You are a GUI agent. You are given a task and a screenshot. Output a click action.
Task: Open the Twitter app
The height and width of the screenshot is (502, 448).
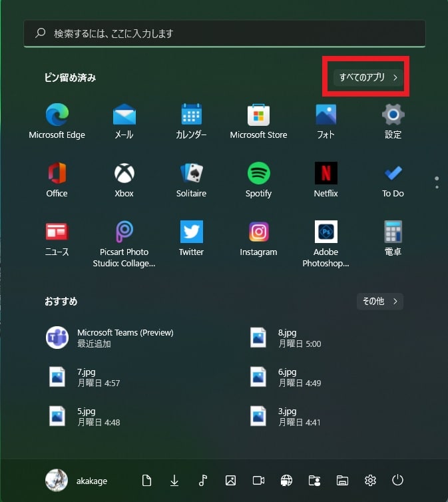[191, 238]
